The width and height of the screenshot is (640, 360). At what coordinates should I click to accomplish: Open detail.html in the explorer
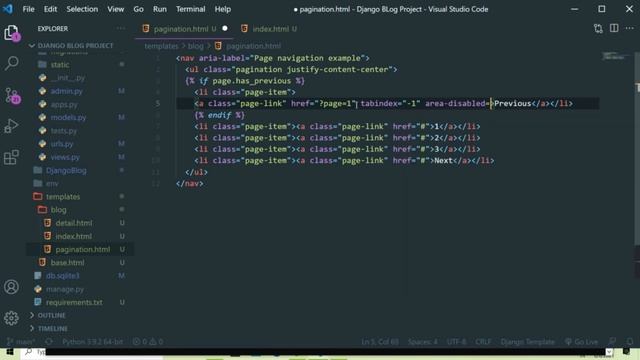[x=73, y=223]
